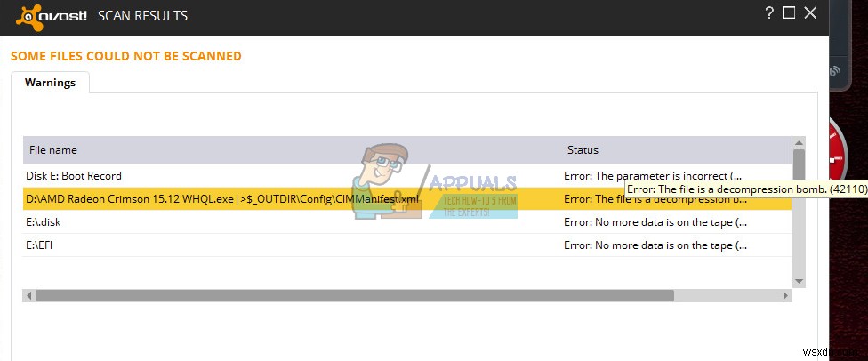The height and width of the screenshot is (361, 868).
Task: Switch to the Warnings tab
Action: [50, 83]
